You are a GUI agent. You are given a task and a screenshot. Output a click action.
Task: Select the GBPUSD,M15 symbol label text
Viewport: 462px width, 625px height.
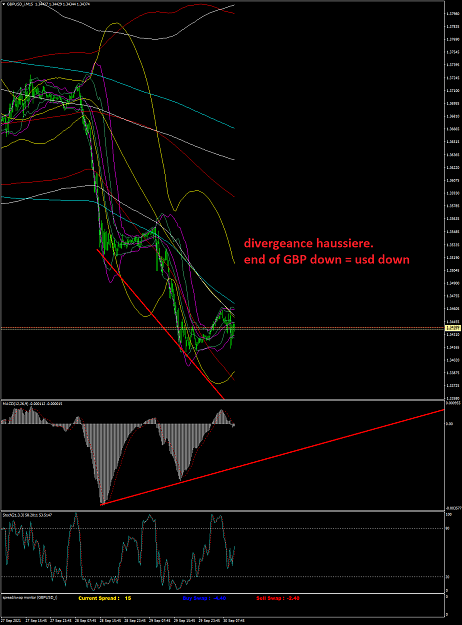18,4
